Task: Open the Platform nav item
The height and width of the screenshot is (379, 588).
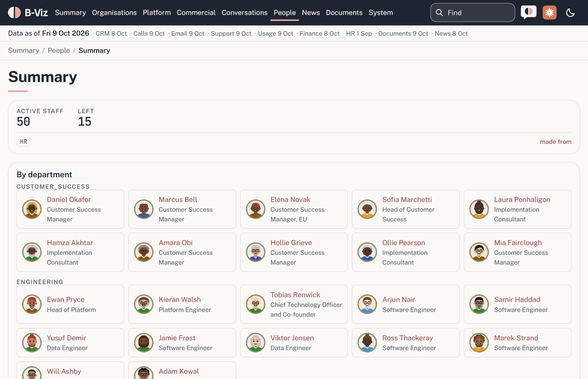Action: coord(157,12)
